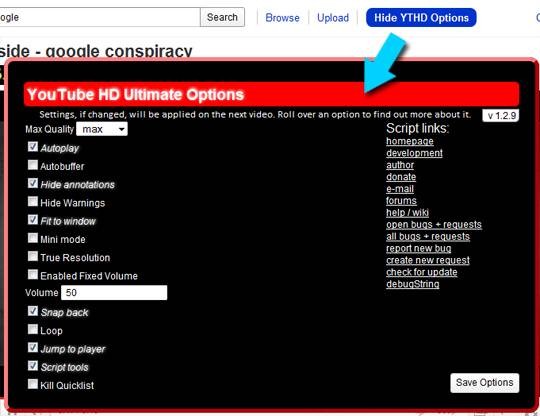
Task: Toggle Jump to player checkbox
Action: pos(33,347)
